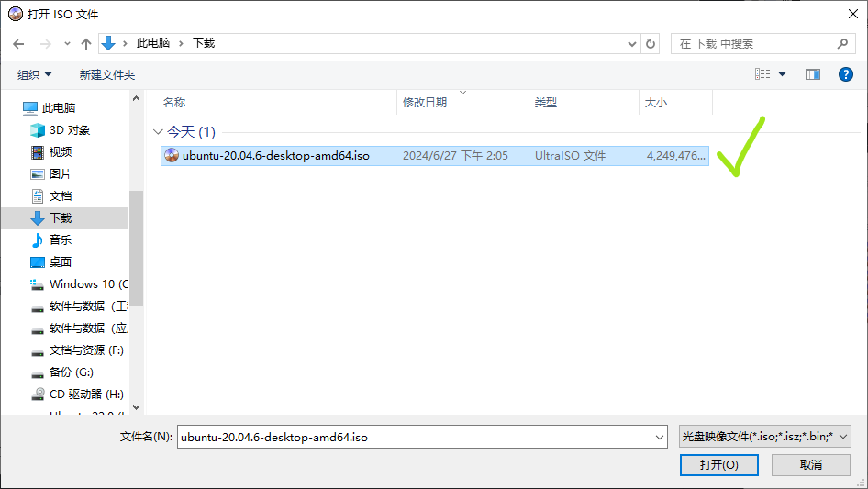Screen dimensions: 868x489
Task: Open the 组织 menu
Action: click(35, 74)
